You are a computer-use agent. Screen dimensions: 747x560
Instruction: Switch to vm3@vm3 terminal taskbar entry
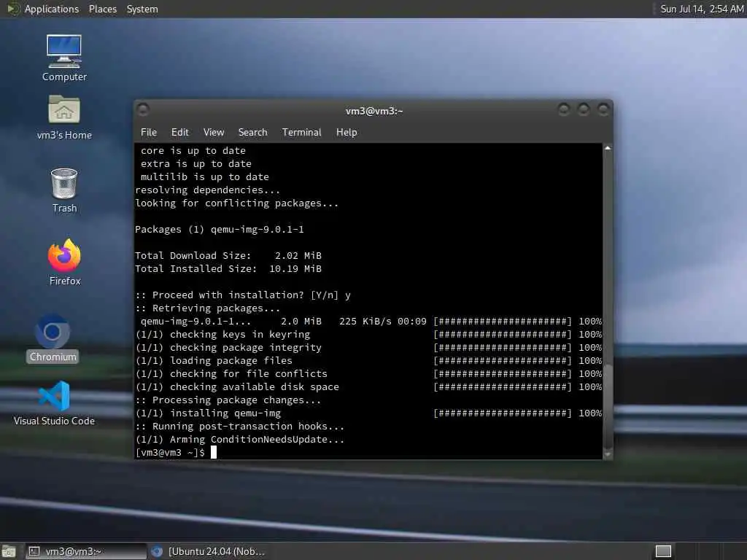[x=86, y=551]
